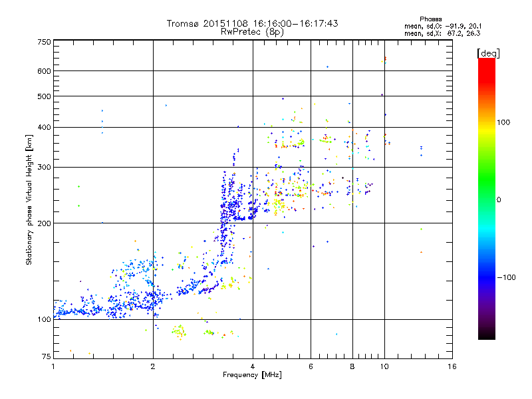The image size is (532, 399).
Task: Click the '[deg]' colorbar unit label
Action: click(x=488, y=54)
